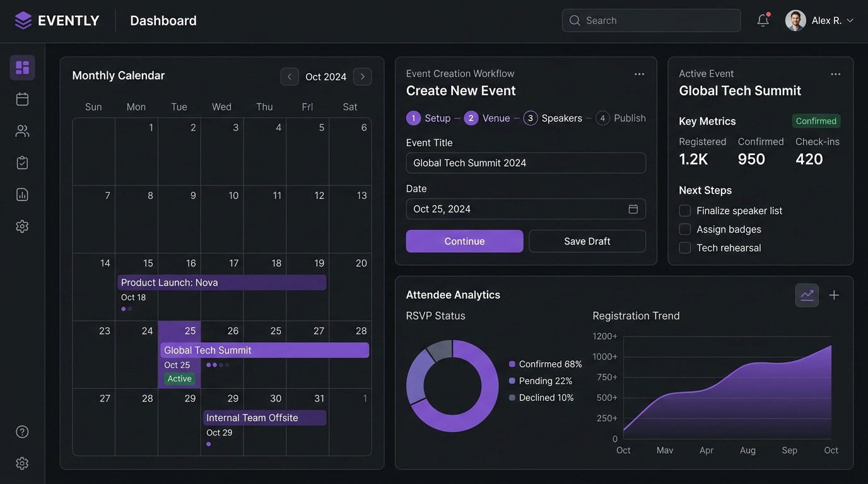
Task: Open the Create New Event options menu
Action: 639,74
